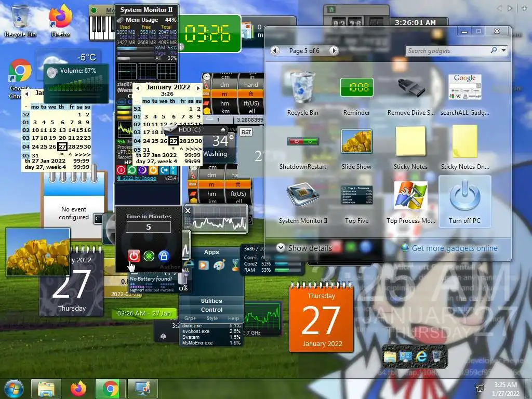Select the Turn off PC gadget
This screenshot has width=532, height=399.
click(464, 202)
